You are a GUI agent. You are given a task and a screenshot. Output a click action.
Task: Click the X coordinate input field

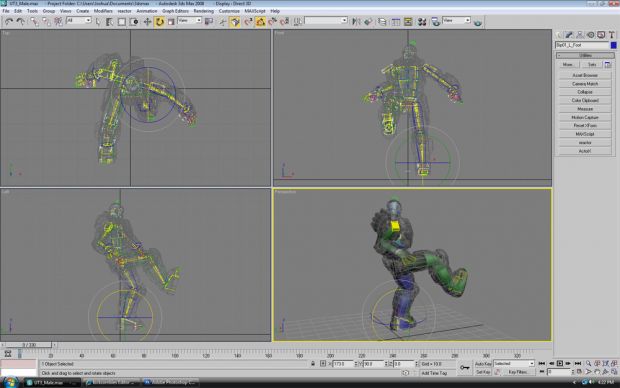click(342, 363)
